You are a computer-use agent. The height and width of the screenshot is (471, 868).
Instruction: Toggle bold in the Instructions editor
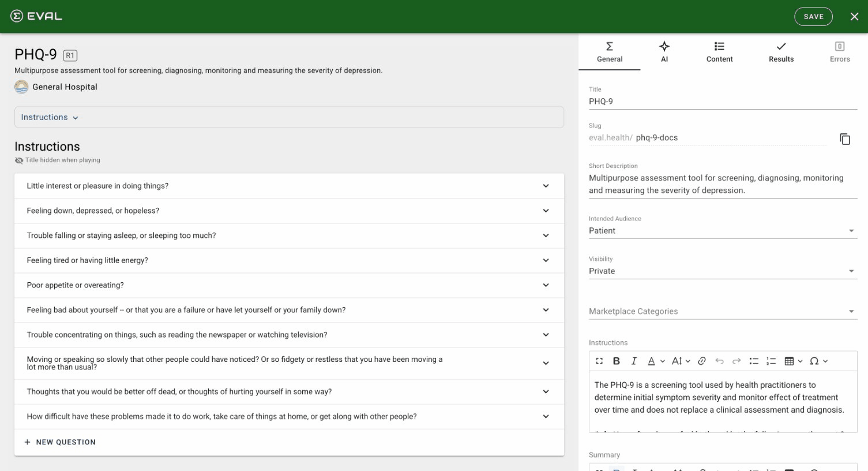click(617, 360)
